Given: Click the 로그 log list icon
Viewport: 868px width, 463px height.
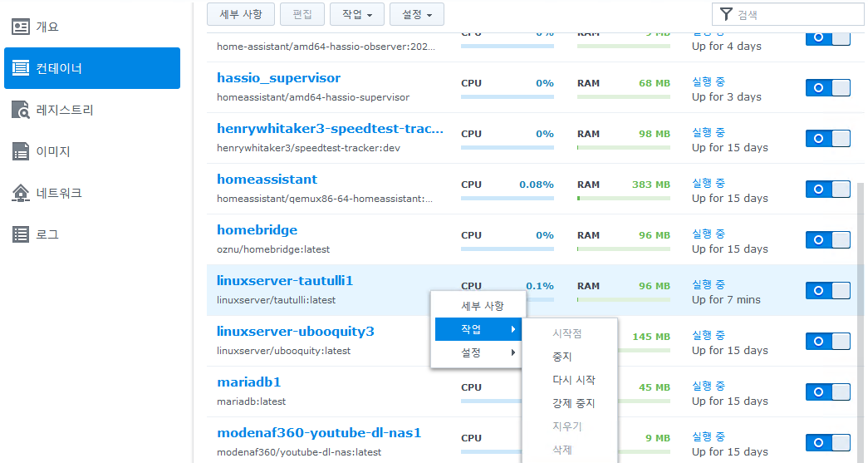Looking at the screenshot, I should (x=21, y=234).
